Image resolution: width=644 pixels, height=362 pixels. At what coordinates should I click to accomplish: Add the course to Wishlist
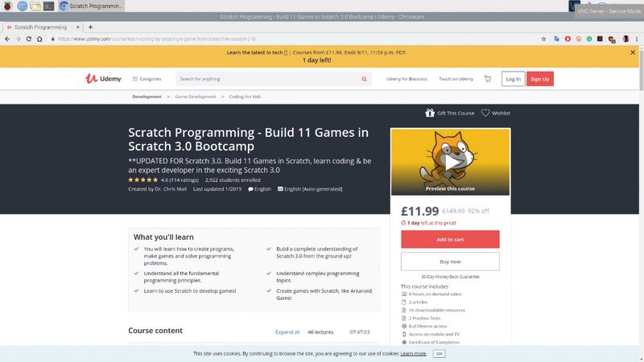tap(496, 113)
